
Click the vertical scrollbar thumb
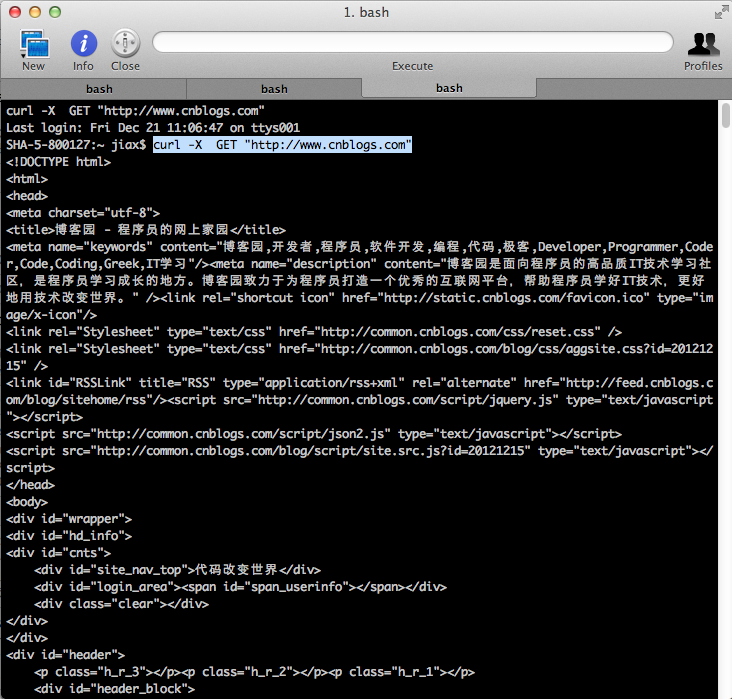pos(725,117)
